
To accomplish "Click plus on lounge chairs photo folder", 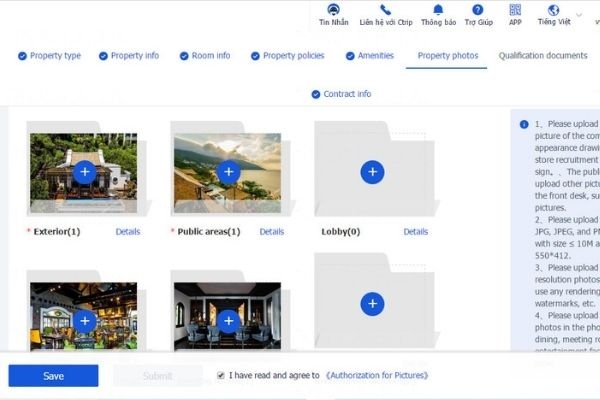I will click(x=228, y=321).
